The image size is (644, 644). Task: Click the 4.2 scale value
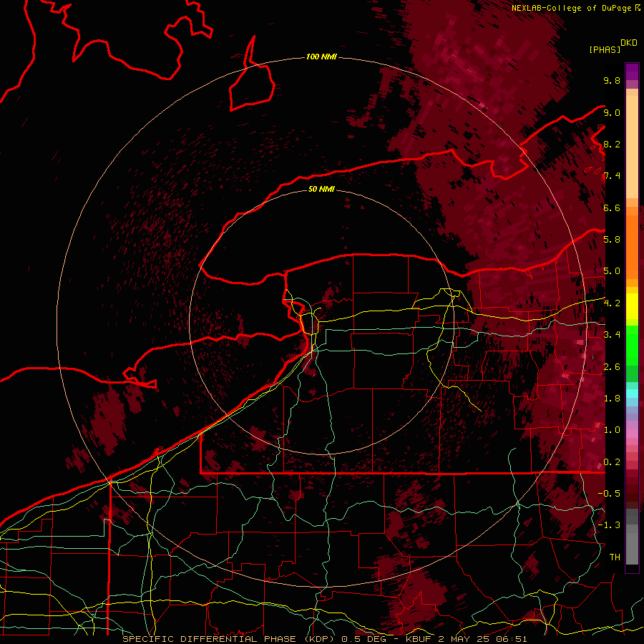pyautogui.click(x=612, y=303)
